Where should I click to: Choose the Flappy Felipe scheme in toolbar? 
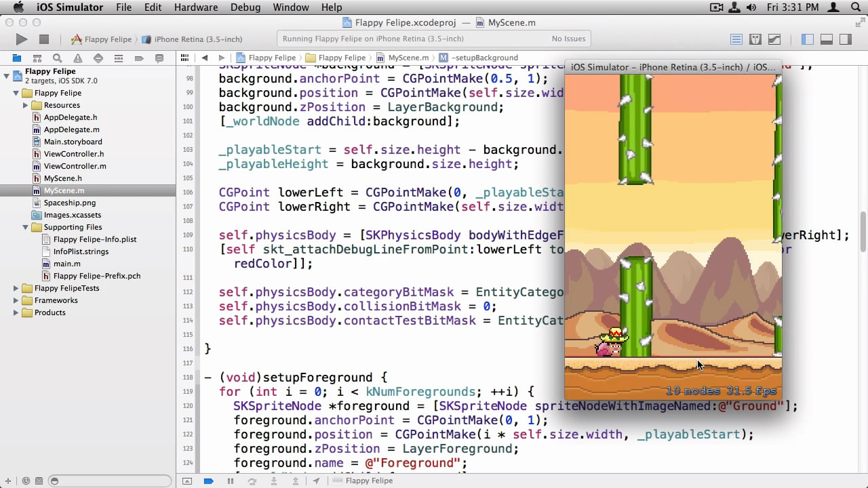click(x=101, y=39)
